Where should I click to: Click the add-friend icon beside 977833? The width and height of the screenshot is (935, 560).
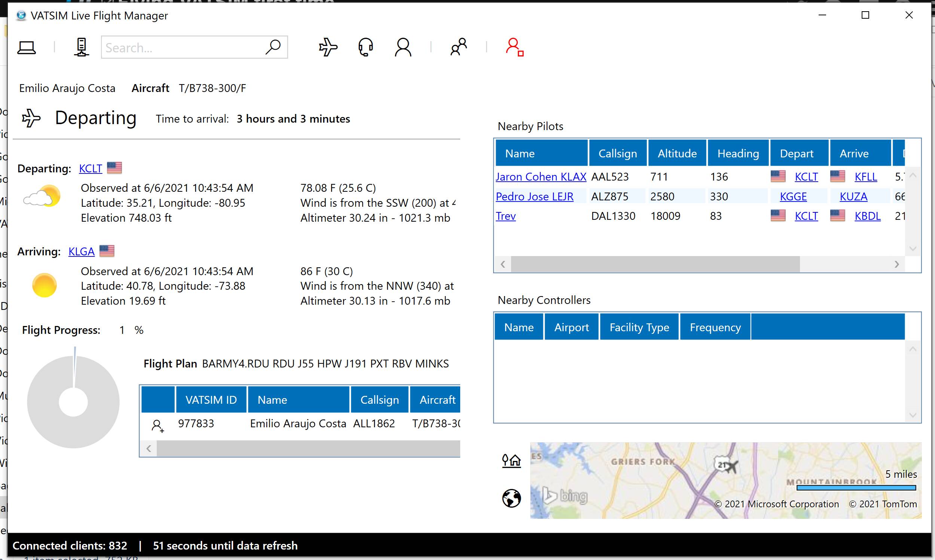click(158, 426)
